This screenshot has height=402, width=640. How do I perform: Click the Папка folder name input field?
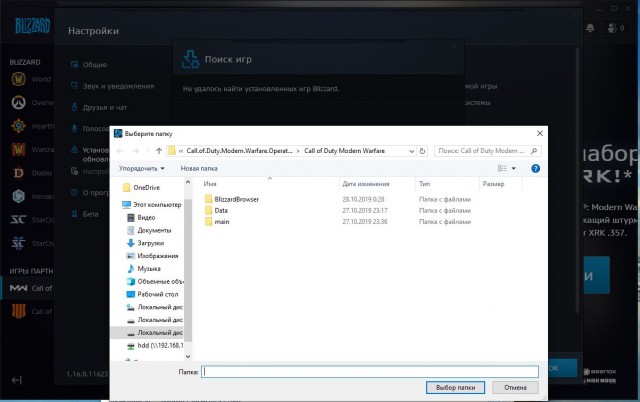coord(370,371)
